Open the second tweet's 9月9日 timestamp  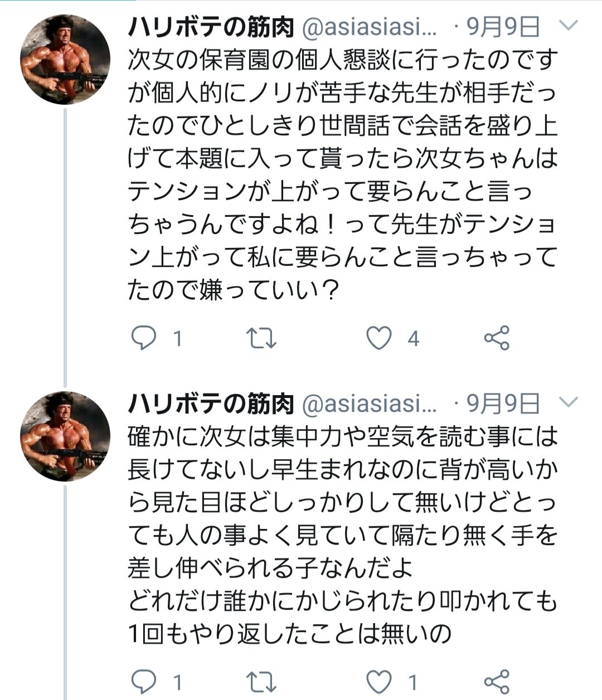(x=504, y=404)
